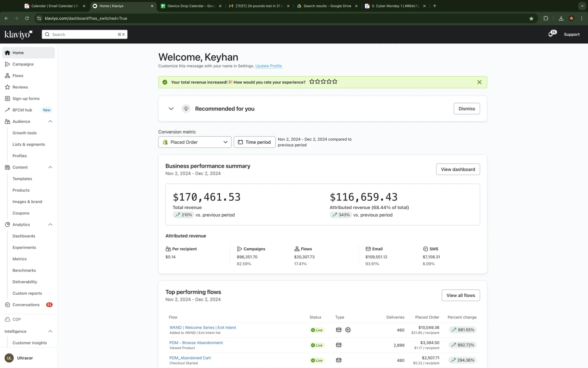Click View all flows button
588x368 pixels.
(x=461, y=295)
